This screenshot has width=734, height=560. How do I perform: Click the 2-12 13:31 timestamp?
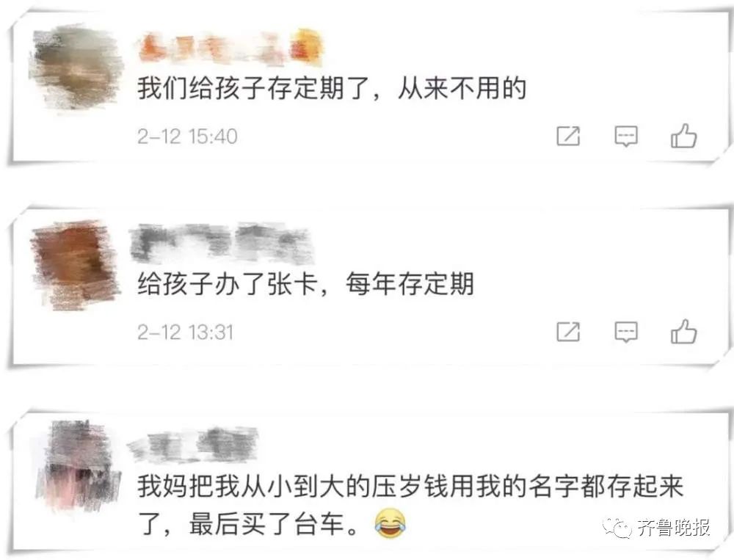click(186, 332)
